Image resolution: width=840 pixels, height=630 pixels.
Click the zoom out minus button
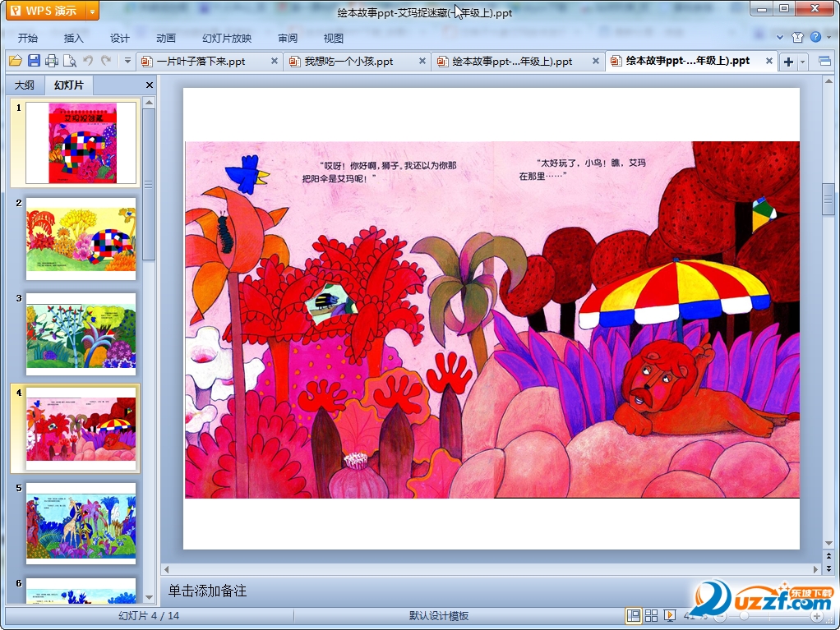point(721,617)
